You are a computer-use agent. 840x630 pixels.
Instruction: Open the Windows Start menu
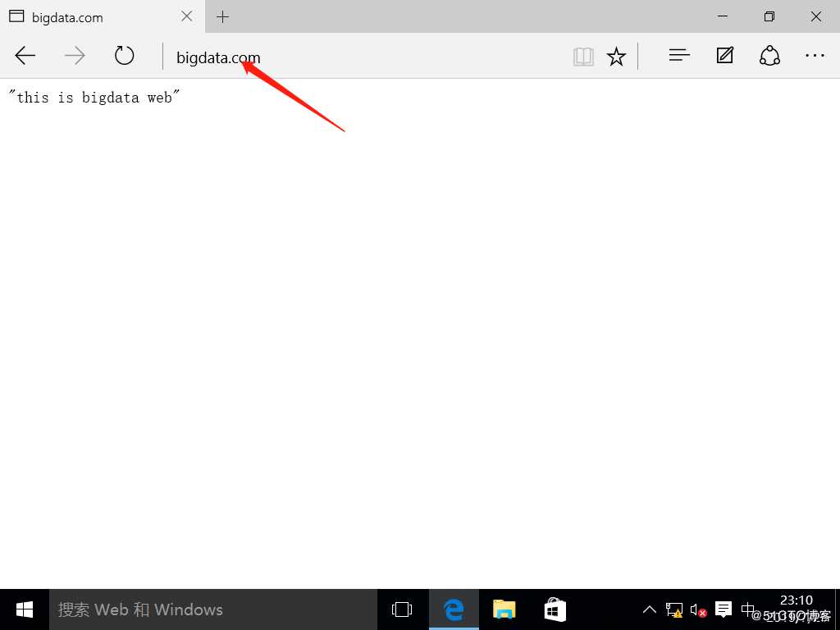pos(24,609)
